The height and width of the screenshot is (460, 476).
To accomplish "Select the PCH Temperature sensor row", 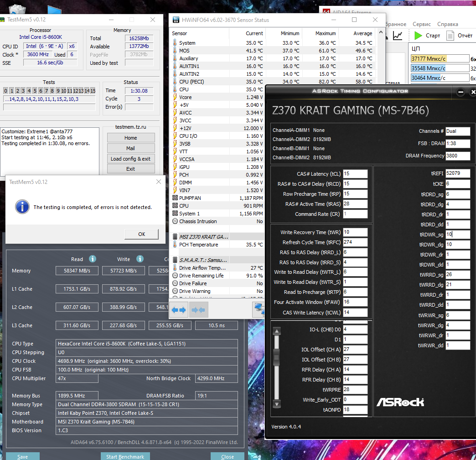I will coord(217,245).
